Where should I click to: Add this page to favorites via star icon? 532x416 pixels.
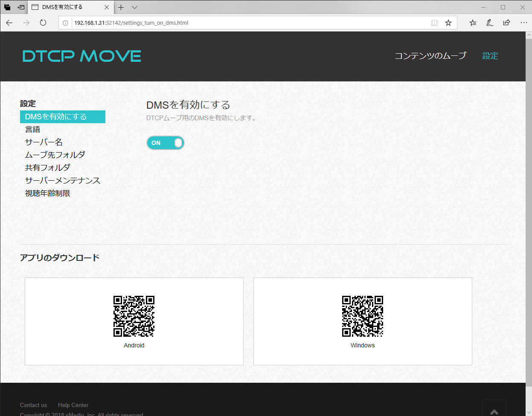click(448, 23)
